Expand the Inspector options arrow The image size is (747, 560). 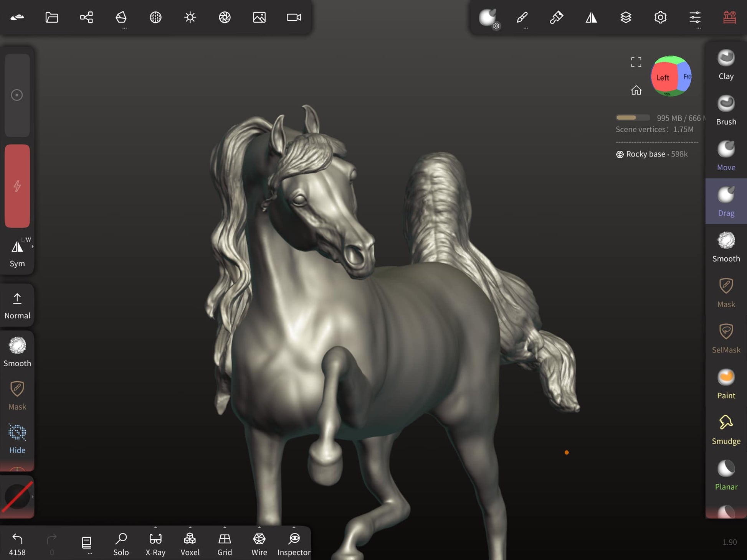(x=294, y=527)
